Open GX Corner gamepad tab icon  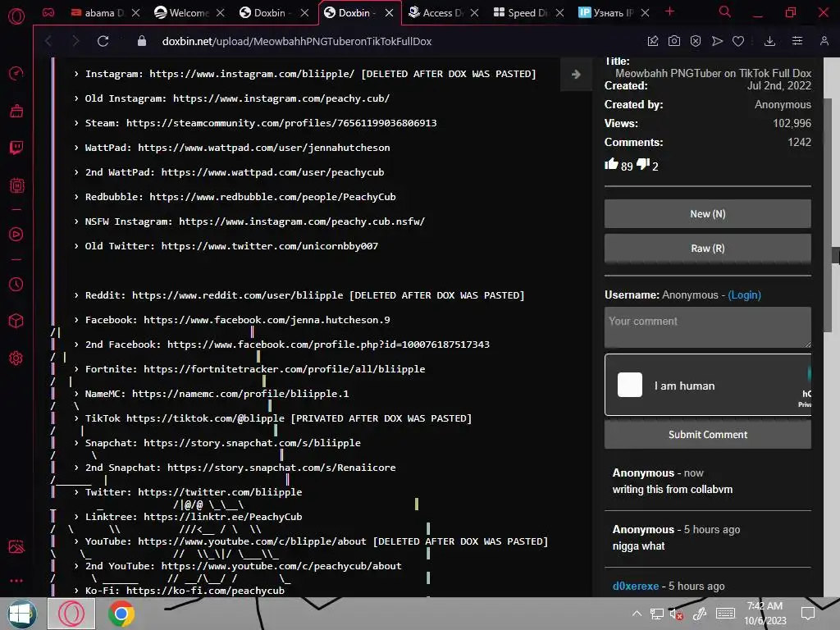(48, 12)
